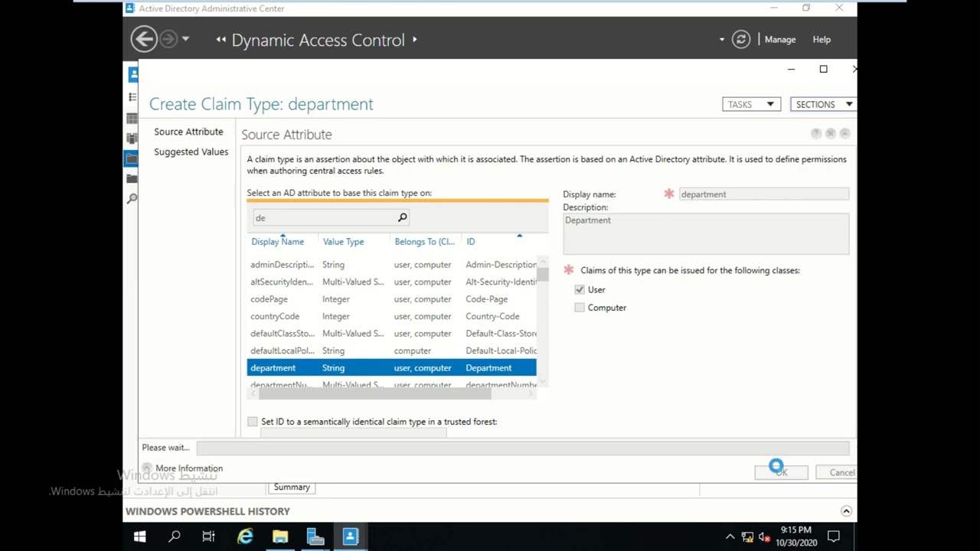Open the network tray icon

click(x=747, y=536)
